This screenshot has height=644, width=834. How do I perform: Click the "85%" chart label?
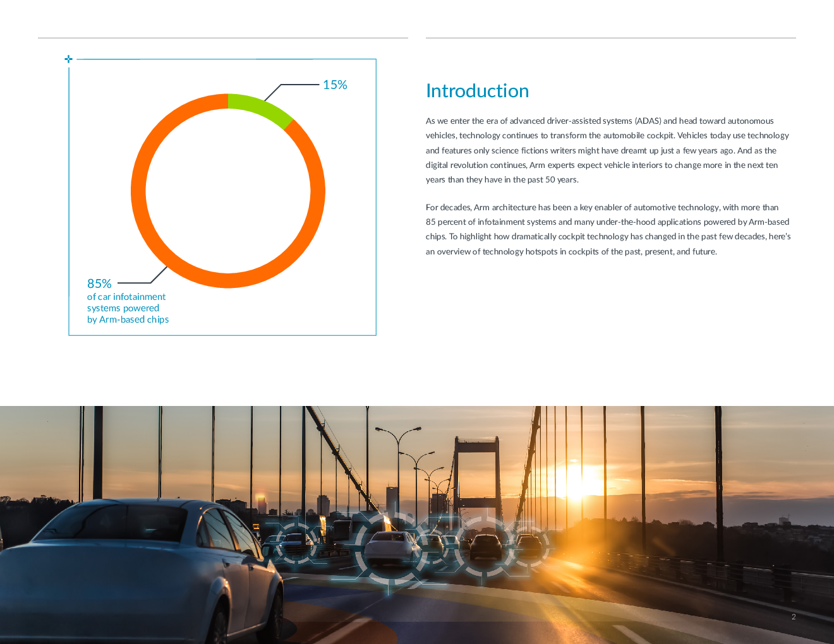tap(99, 283)
